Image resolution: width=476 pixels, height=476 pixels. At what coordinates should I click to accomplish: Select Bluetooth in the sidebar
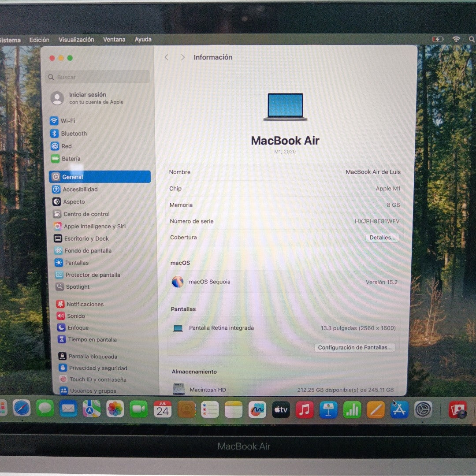coord(74,134)
